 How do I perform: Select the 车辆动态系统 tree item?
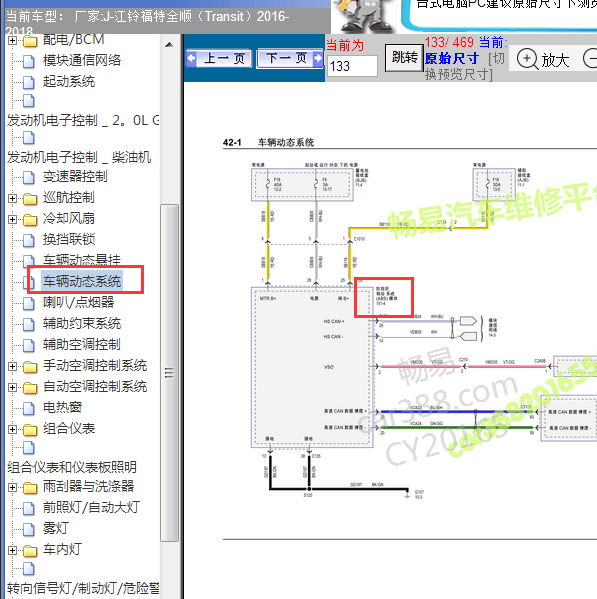coord(82,281)
